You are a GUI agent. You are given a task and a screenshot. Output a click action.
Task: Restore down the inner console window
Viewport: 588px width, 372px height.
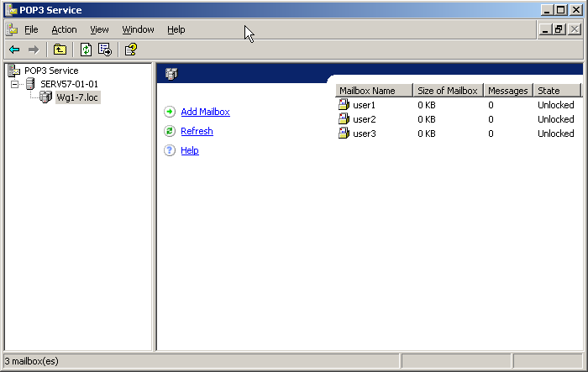click(559, 29)
